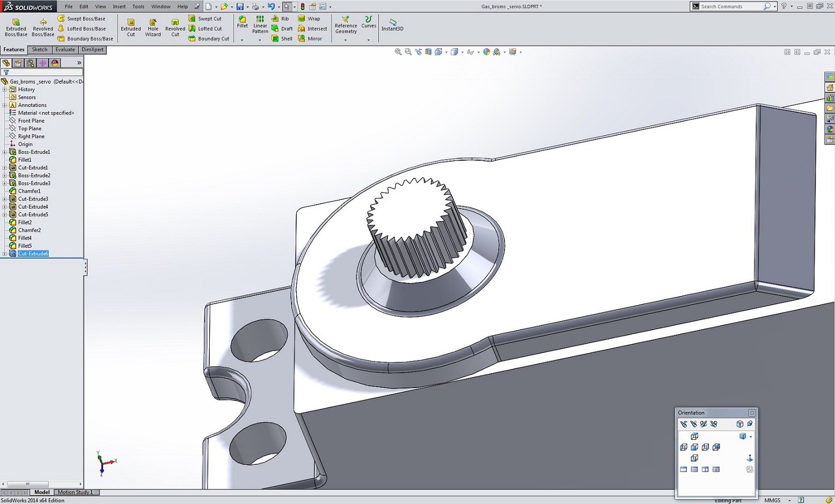
Task: Click Normal To in the Orientation panel
Action: tap(750, 458)
